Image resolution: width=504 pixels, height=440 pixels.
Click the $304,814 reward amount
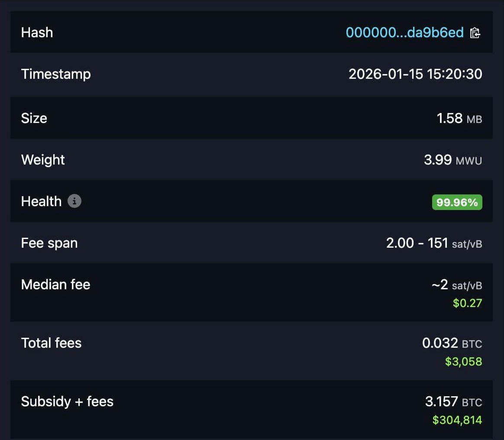[x=457, y=420]
